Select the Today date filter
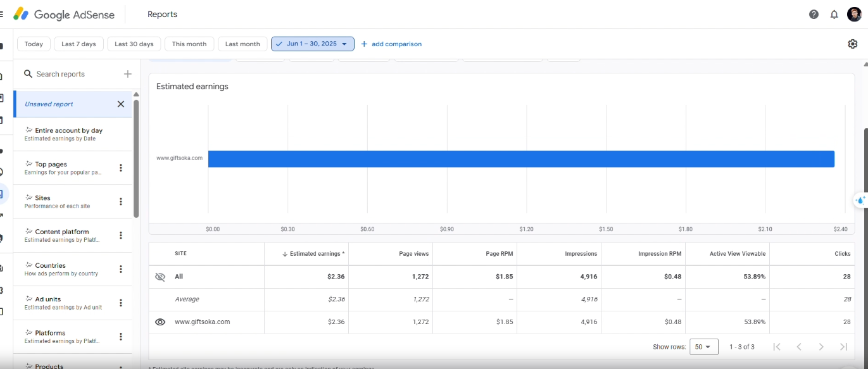The width and height of the screenshot is (868, 369). tap(34, 44)
